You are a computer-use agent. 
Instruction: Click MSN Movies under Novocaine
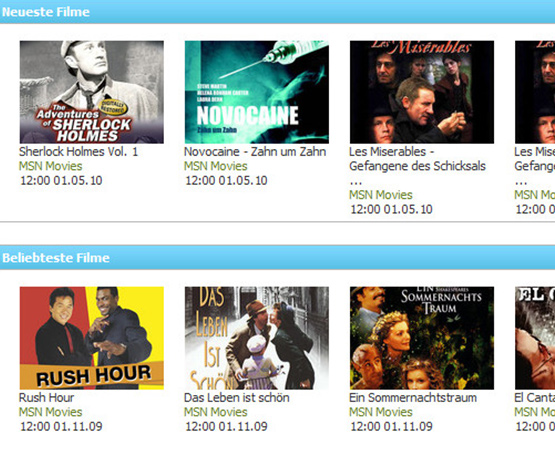click(216, 166)
